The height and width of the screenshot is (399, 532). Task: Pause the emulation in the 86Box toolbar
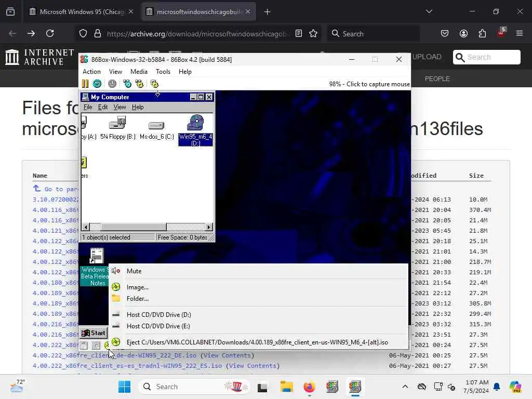pyautogui.click(x=85, y=84)
